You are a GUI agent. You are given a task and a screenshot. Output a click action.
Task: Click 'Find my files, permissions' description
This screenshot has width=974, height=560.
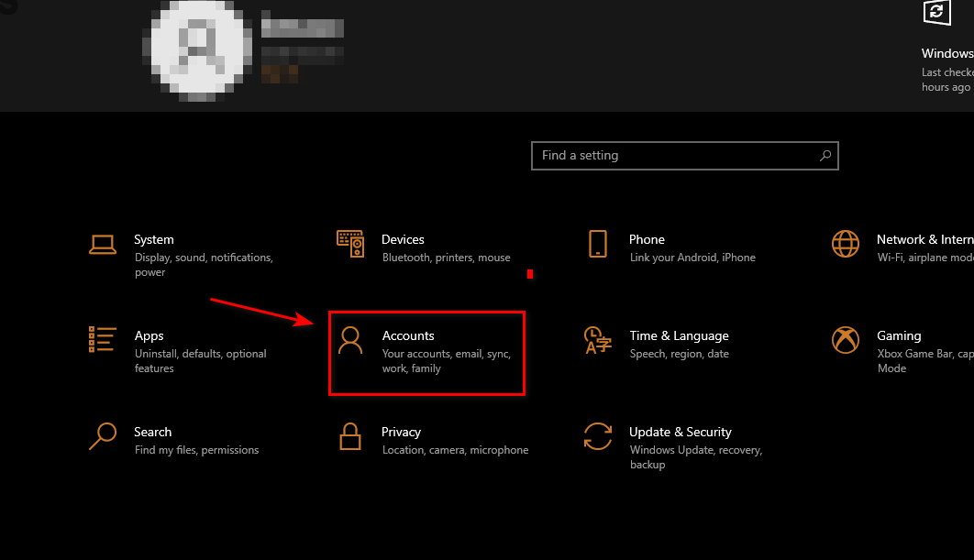click(x=196, y=450)
